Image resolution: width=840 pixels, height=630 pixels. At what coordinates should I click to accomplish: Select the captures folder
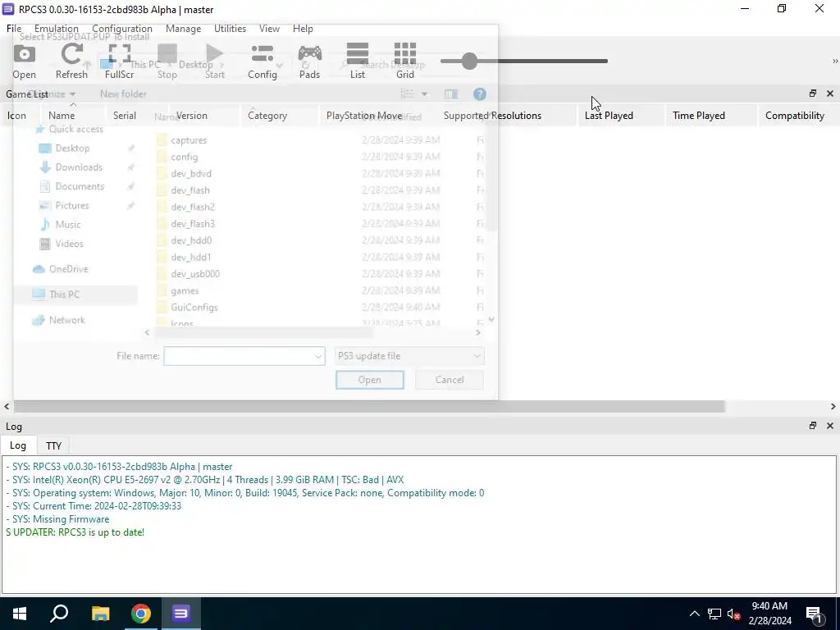coord(189,140)
